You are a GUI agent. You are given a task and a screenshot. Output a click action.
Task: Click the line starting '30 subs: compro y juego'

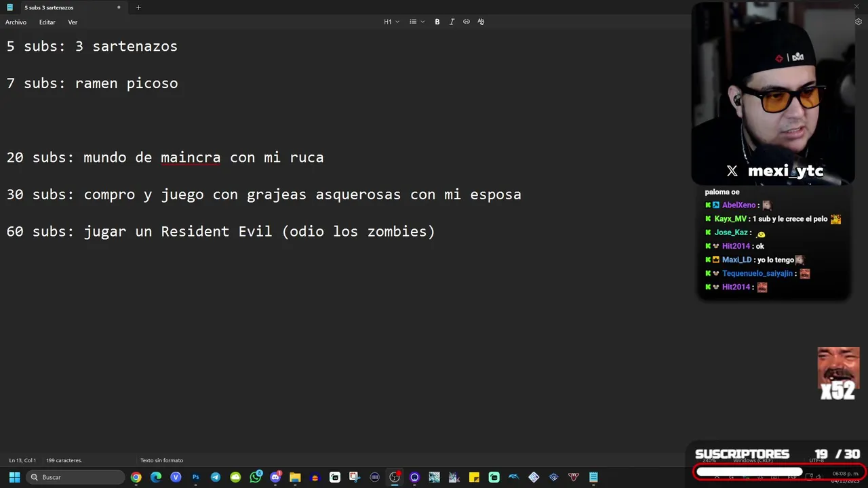point(264,195)
